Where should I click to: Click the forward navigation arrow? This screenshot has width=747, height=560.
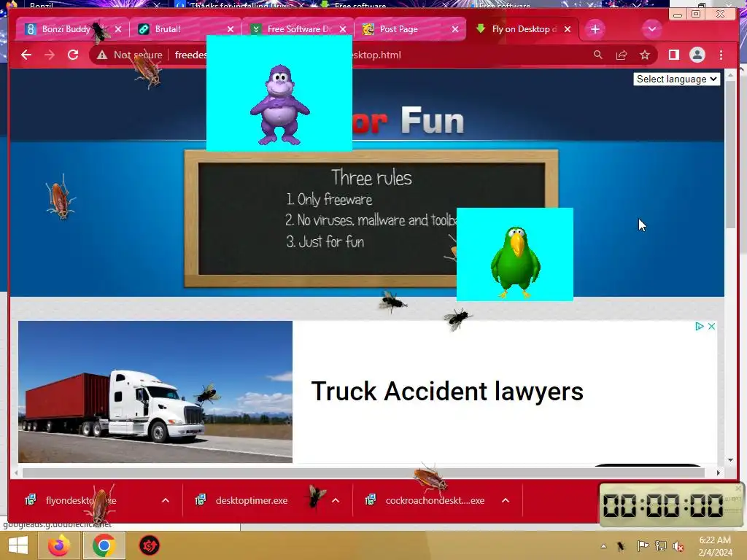[50, 55]
